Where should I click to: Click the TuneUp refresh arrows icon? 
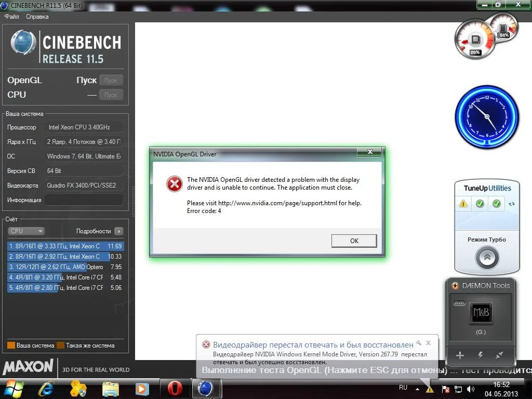(512, 204)
